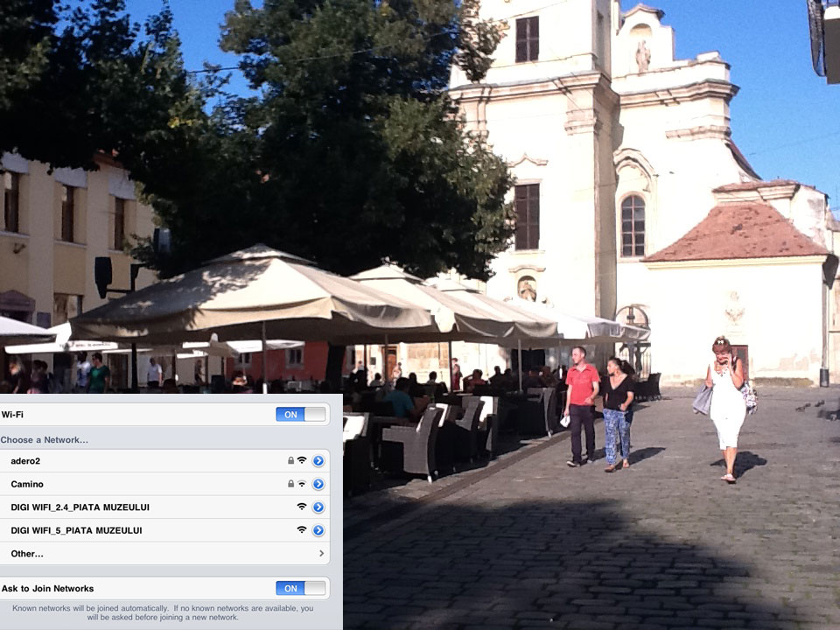Tap the signal strength icon for adero2
840x630 pixels.
pyautogui.click(x=302, y=461)
